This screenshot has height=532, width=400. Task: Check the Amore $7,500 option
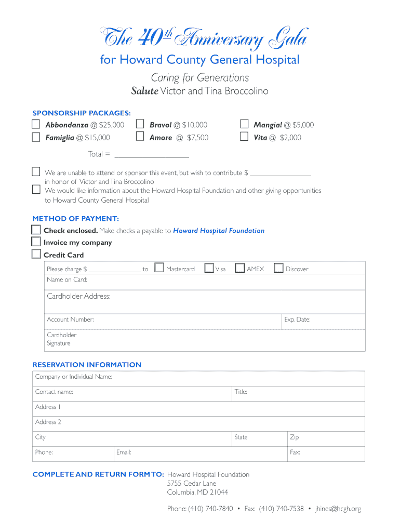coord(140,137)
